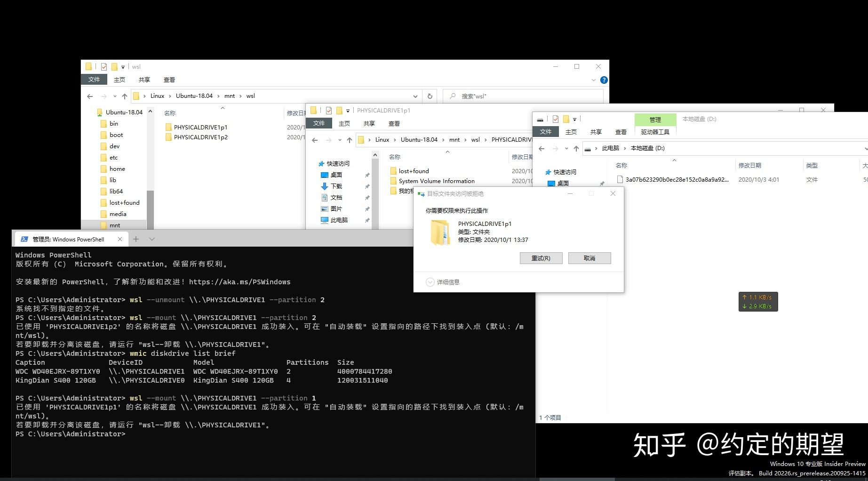Screen dimensions: 868x481
Task: Click the 取消 button in the access denied dialog
Action: click(589, 258)
